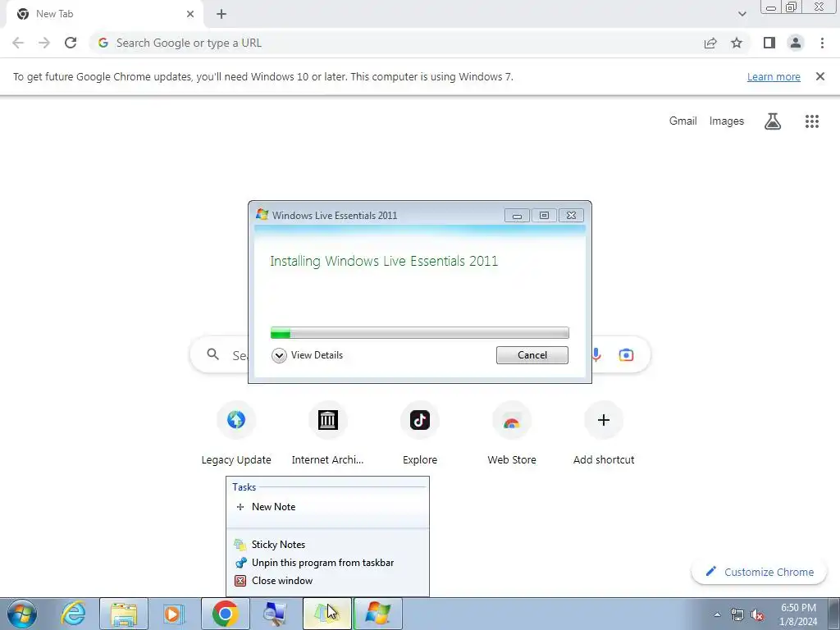Screen dimensions: 840x630
Task: Select Unpin this program from taskbar
Action: (327, 563)
